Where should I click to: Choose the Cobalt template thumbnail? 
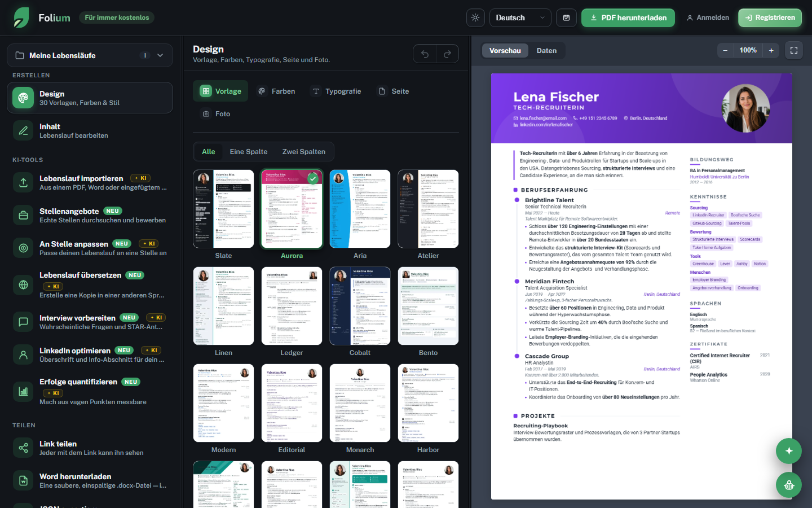pos(360,306)
